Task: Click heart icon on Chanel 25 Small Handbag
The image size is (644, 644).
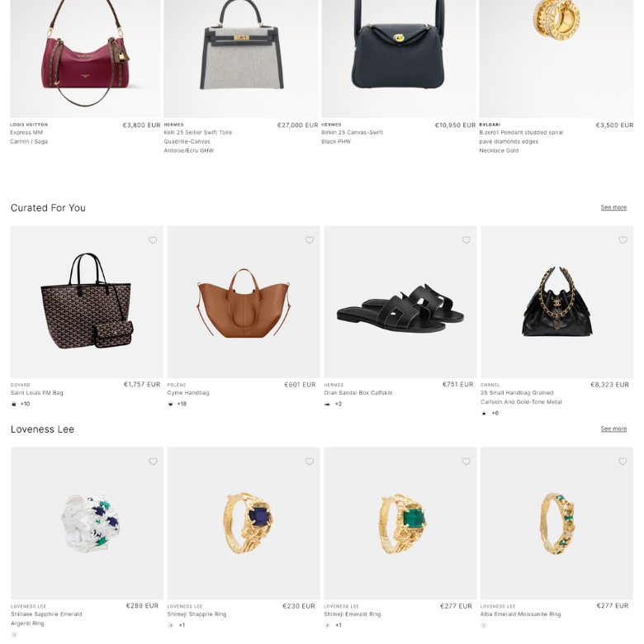Action: 623,240
